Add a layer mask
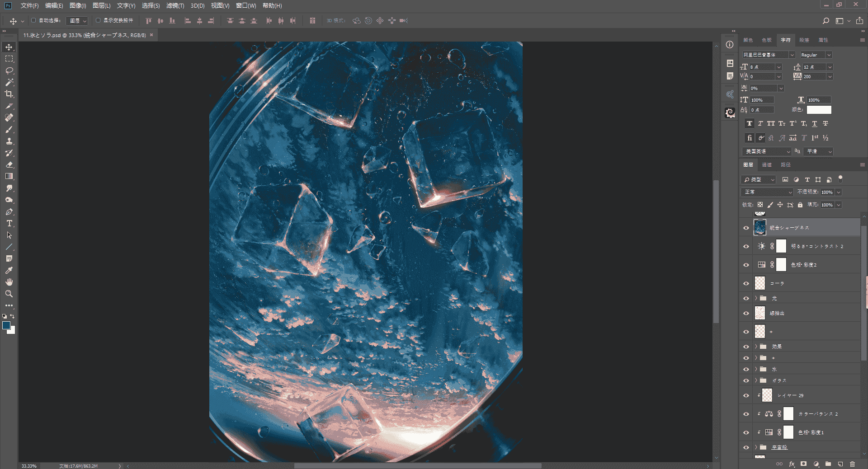This screenshot has width=868, height=469. click(x=803, y=464)
